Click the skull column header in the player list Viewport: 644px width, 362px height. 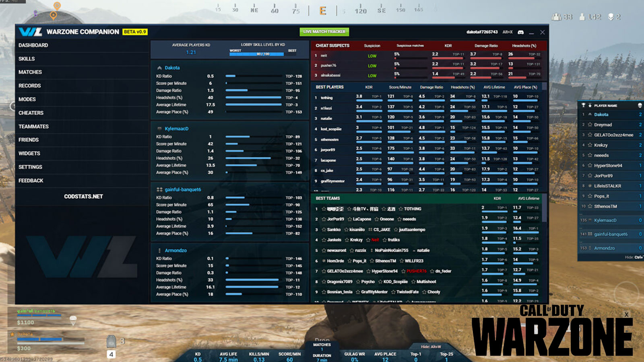640,105
